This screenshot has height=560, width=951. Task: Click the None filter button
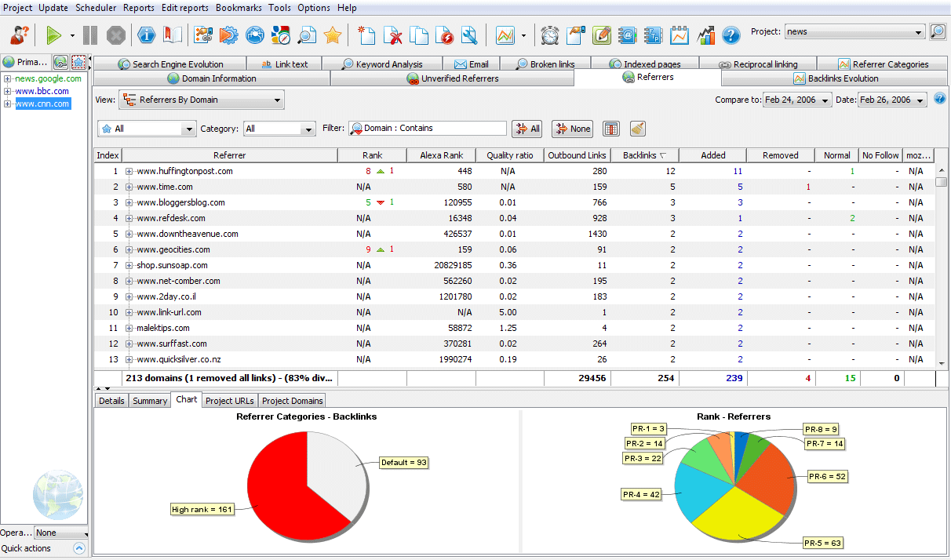click(572, 128)
